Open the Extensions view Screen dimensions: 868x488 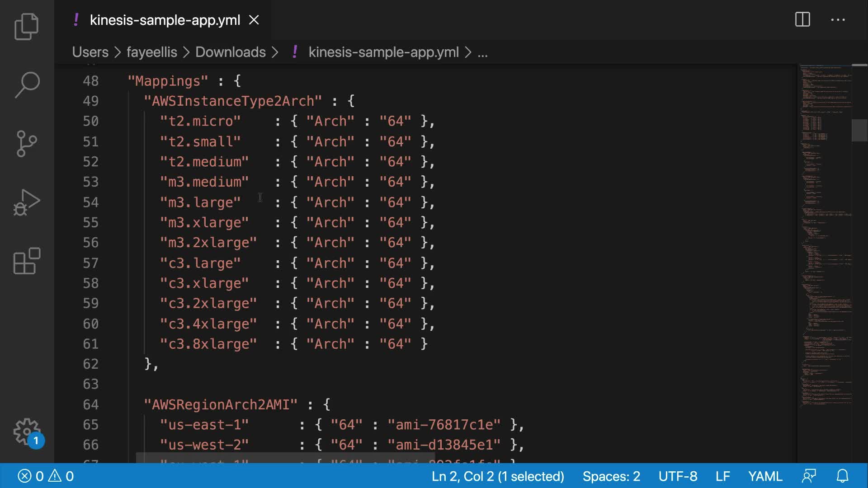tap(27, 261)
